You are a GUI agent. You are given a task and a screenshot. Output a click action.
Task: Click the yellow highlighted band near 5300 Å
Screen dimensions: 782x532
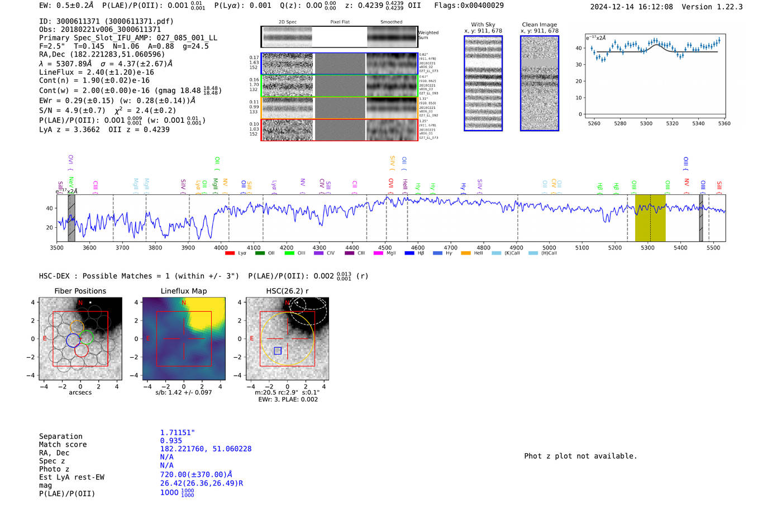point(650,218)
